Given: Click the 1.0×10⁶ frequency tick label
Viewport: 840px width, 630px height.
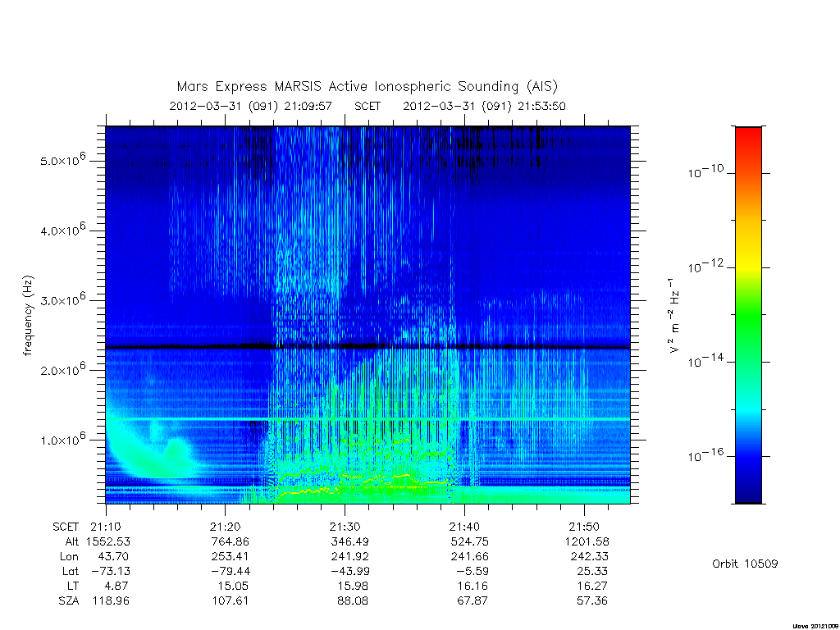Looking at the screenshot, I should click(x=62, y=438).
